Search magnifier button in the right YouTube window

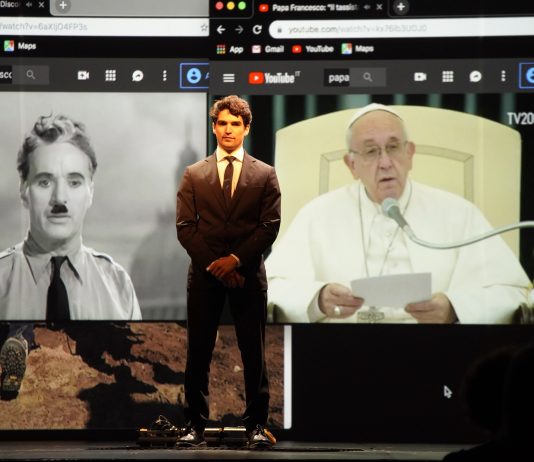(x=368, y=77)
